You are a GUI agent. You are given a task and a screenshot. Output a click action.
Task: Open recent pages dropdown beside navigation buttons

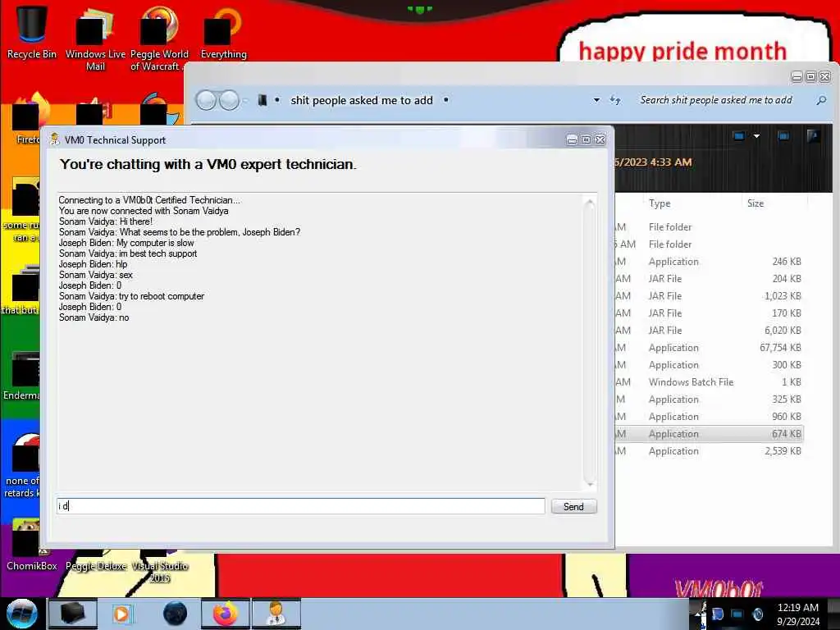tap(244, 100)
